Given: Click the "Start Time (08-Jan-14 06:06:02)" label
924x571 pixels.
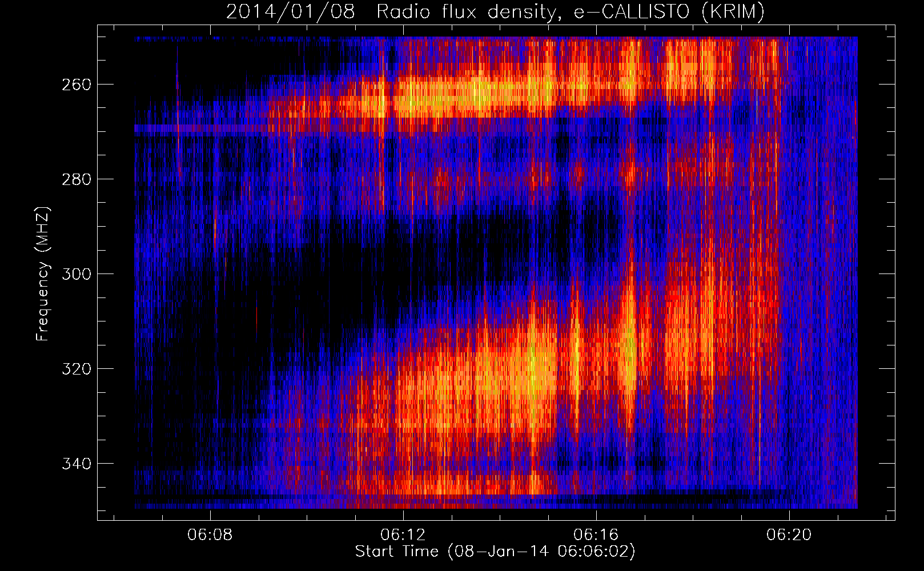Looking at the screenshot, I should 495,552.
